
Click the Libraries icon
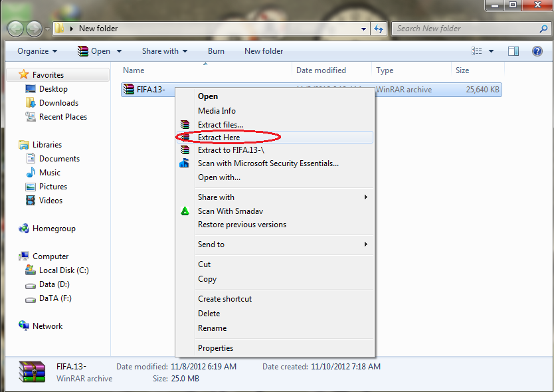pos(24,145)
